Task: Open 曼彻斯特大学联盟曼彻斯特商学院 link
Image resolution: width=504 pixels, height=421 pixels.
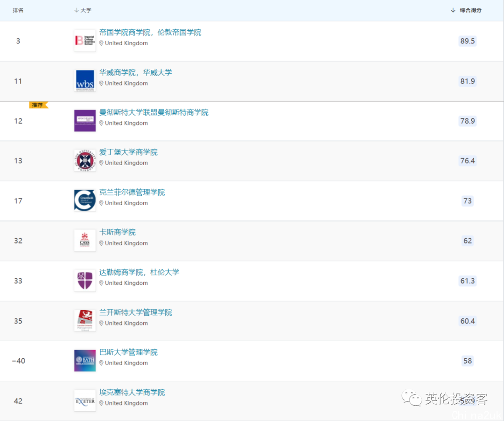Action: (x=154, y=112)
